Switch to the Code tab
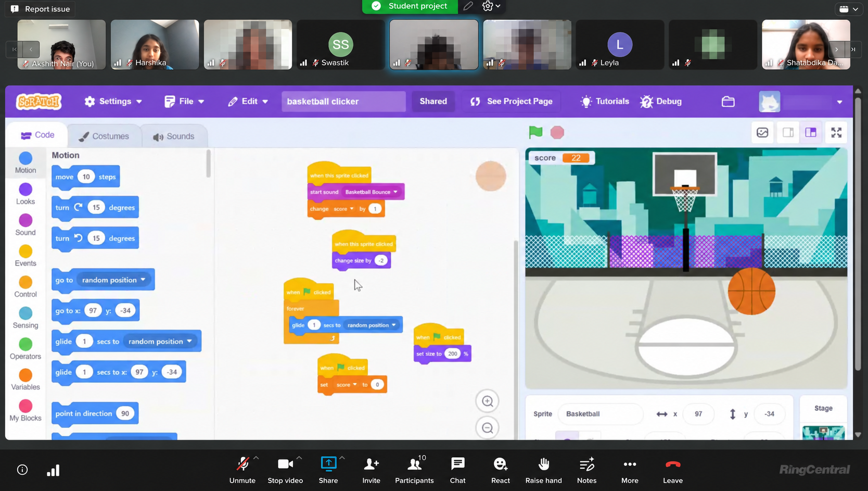This screenshot has width=868, height=491. tap(37, 135)
